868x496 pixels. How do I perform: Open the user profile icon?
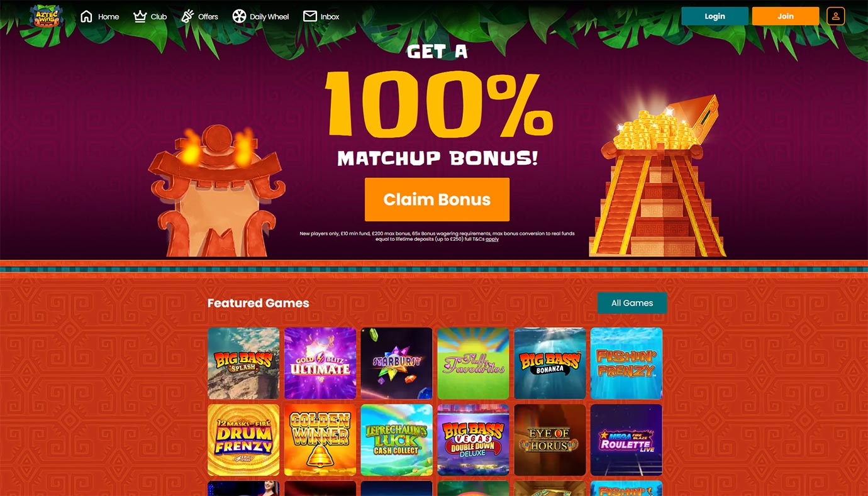coord(835,16)
